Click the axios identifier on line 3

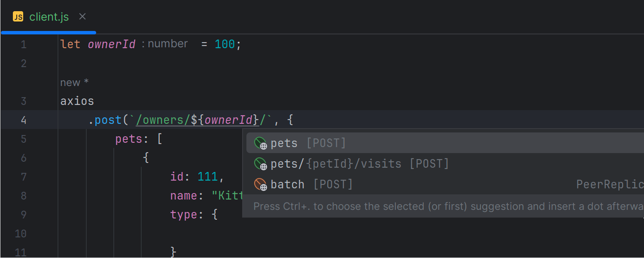click(x=77, y=101)
